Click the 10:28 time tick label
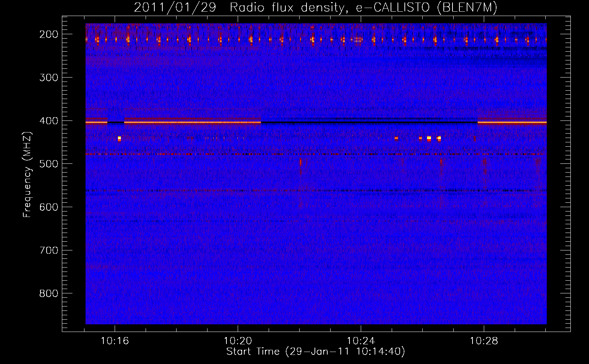 point(484,341)
